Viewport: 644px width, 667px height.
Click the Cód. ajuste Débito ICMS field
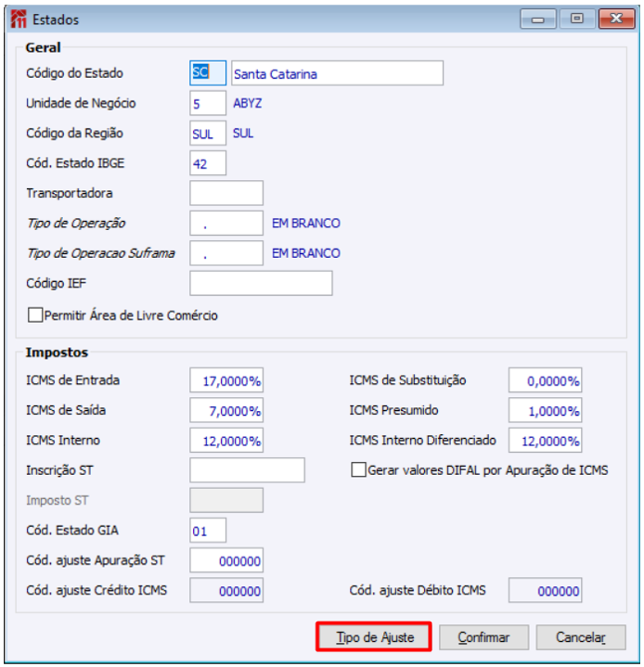(x=546, y=590)
